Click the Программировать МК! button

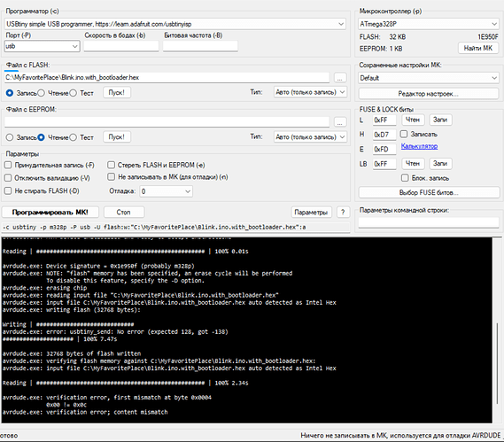pos(50,213)
